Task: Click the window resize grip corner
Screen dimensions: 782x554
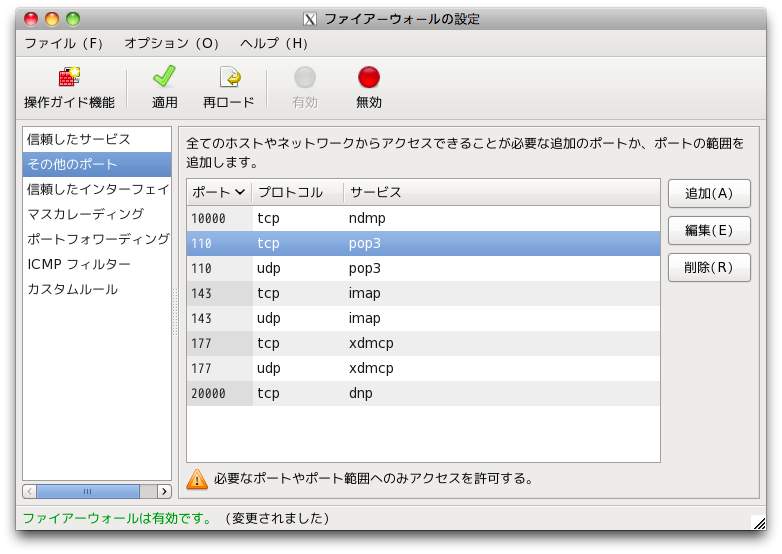Action: pyautogui.click(x=757, y=520)
